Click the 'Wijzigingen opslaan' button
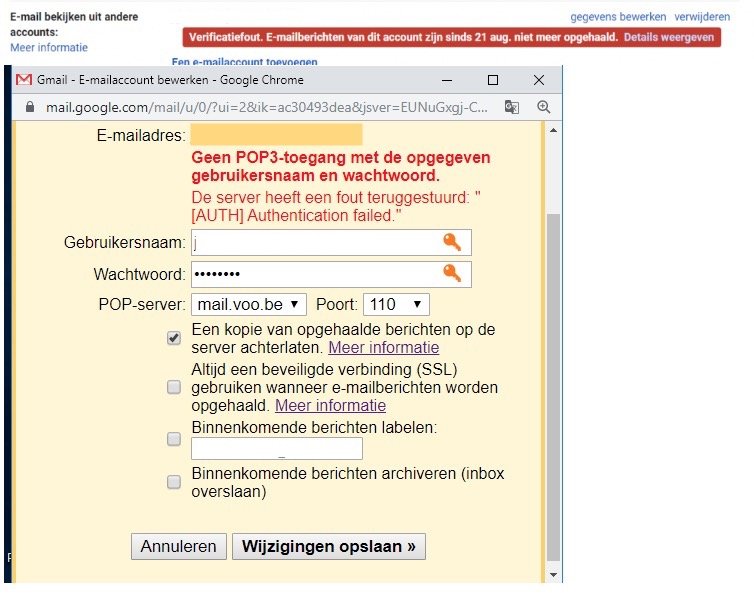The height and width of the screenshot is (599, 754). (329, 547)
